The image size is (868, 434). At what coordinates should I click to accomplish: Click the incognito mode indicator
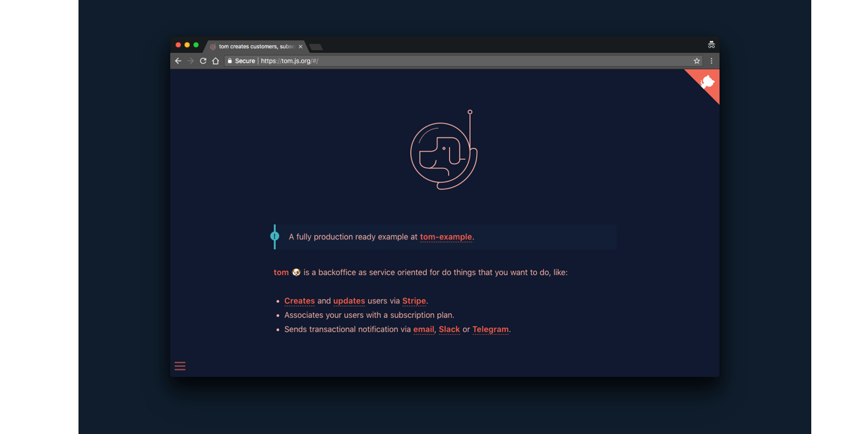[711, 44]
